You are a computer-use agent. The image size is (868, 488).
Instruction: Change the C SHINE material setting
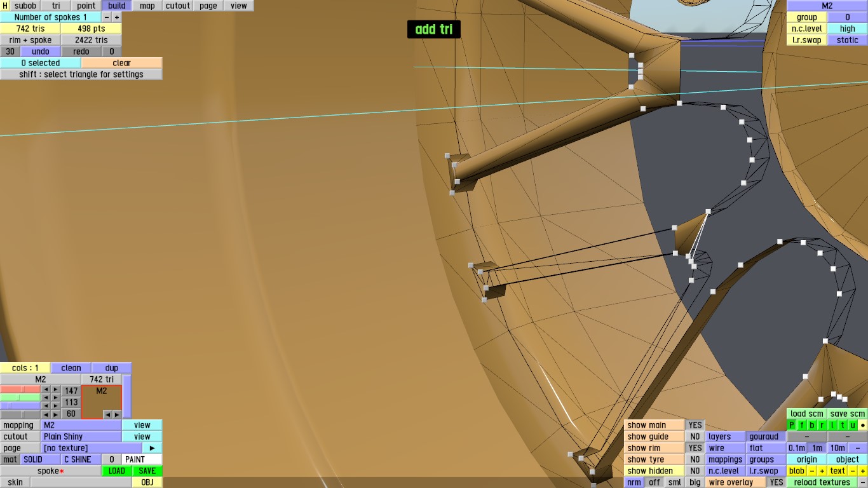coord(81,459)
